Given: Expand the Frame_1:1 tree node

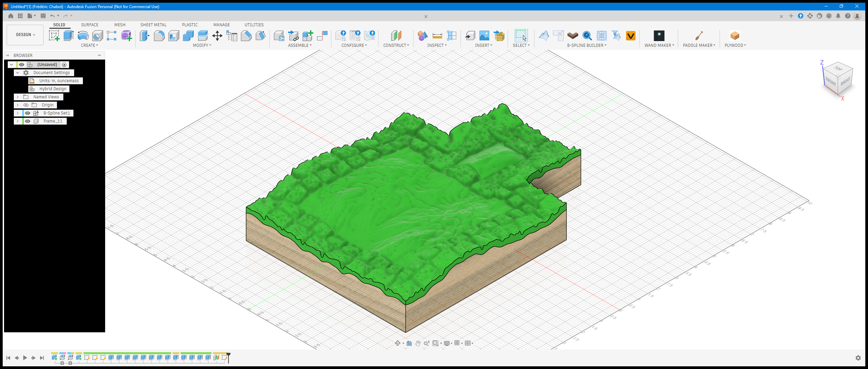Looking at the screenshot, I should coord(18,121).
